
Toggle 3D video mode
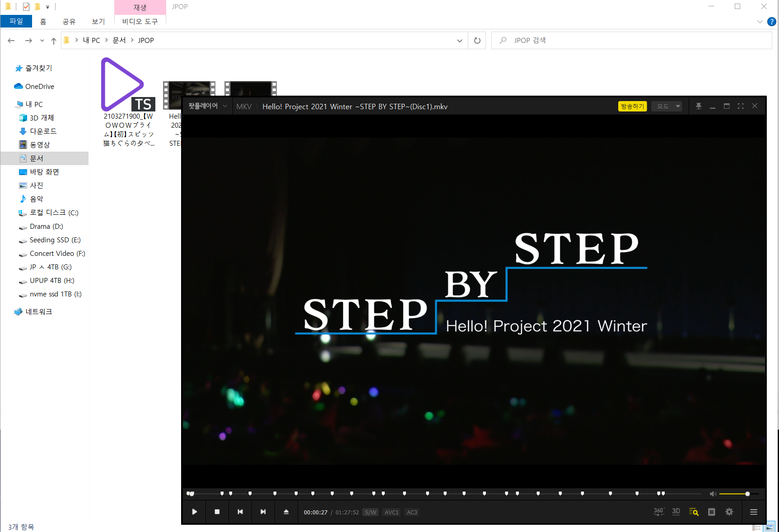(676, 511)
